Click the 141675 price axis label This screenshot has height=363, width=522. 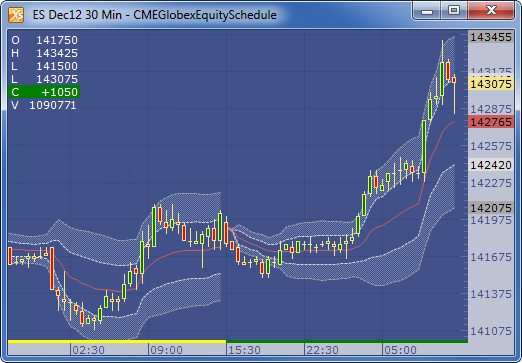pos(491,257)
